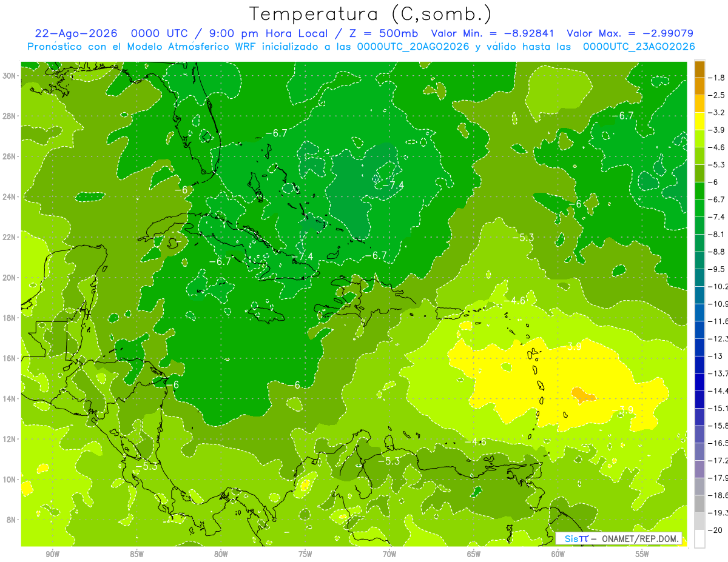The height and width of the screenshot is (562, 728).
Task: Click the dark orange top swatch of the legend
Action: 699,69
